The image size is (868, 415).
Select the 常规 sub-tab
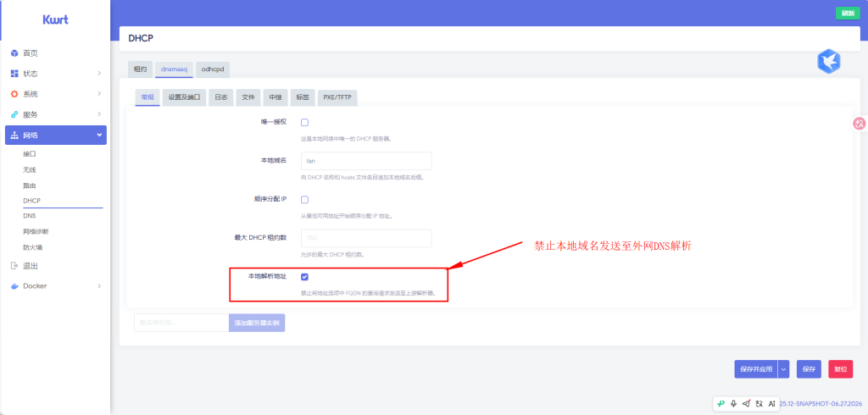(147, 97)
